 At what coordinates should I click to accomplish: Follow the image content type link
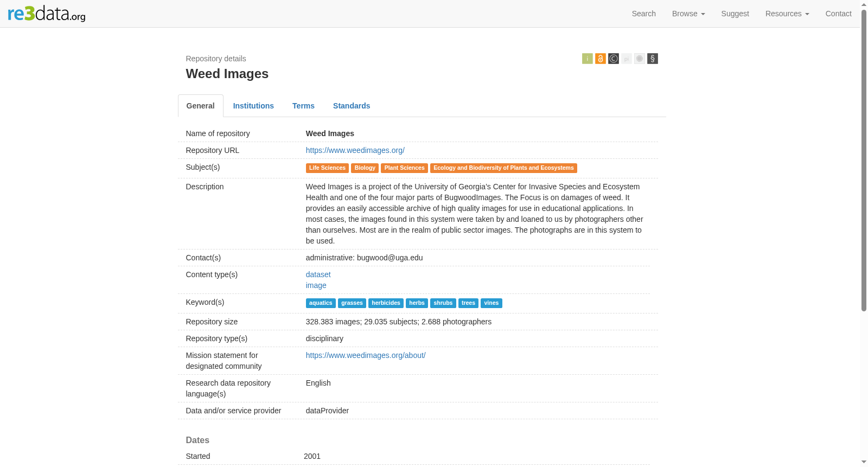[316, 285]
